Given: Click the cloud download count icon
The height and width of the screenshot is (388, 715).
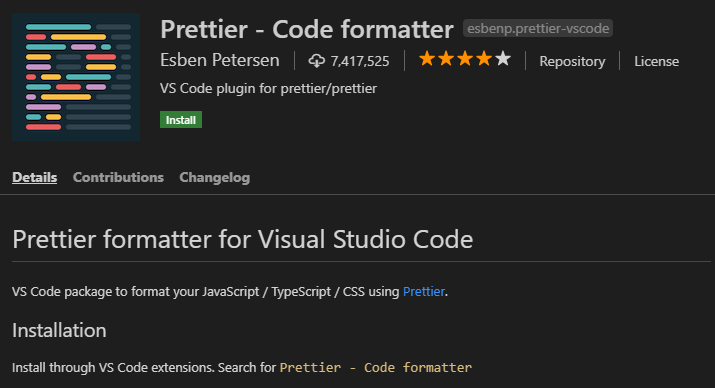Looking at the screenshot, I should tap(316, 61).
